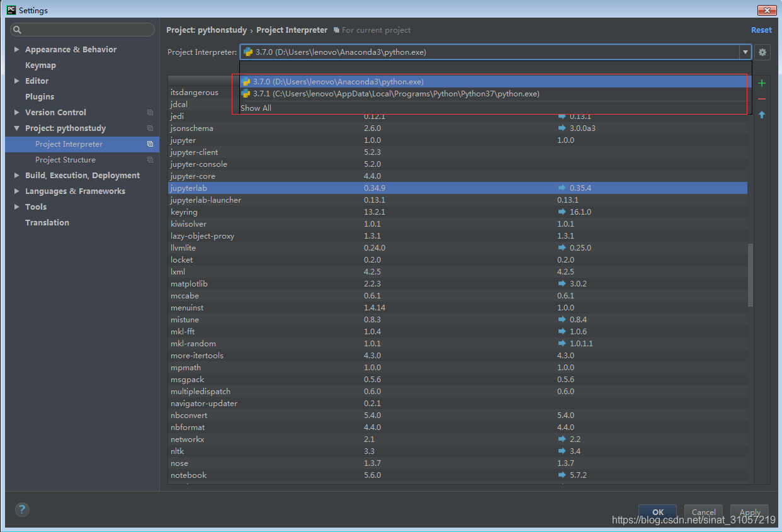This screenshot has height=532, width=782.
Task: Open Keymap settings page
Action: pos(40,65)
